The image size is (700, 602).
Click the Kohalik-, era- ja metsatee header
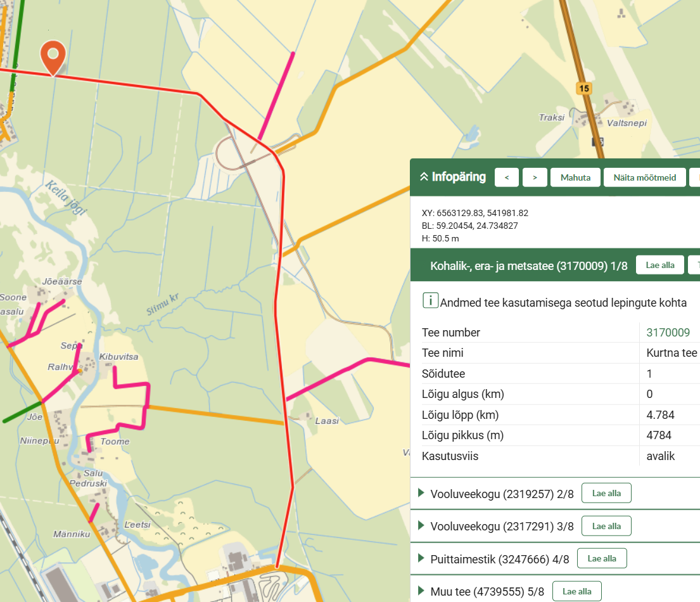click(528, 266)
